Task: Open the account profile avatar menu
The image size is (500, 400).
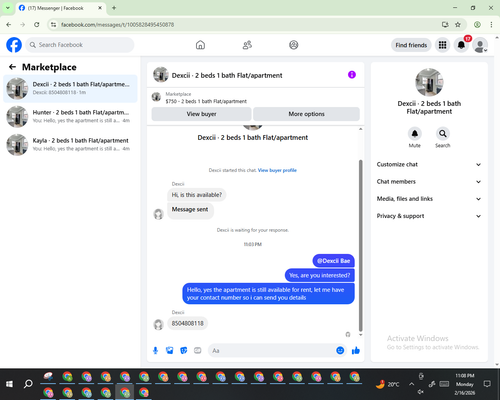Action: 480,45
